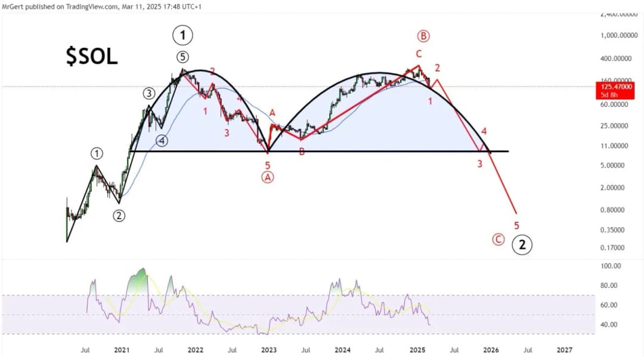Select the red circled A wave label
Viewport: 644px width, 357px height.
point(268,177)
